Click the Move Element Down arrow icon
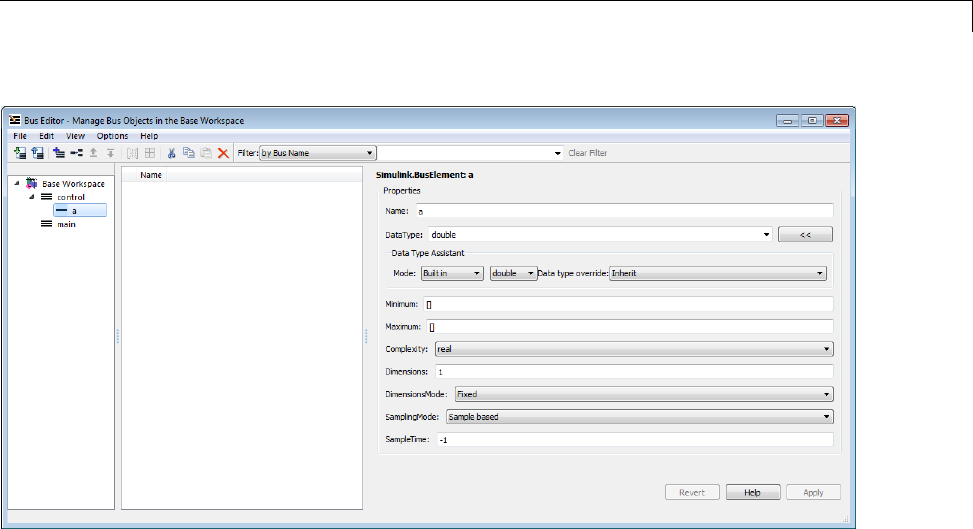This screenshot has width=973, height=529. [110, 153]
